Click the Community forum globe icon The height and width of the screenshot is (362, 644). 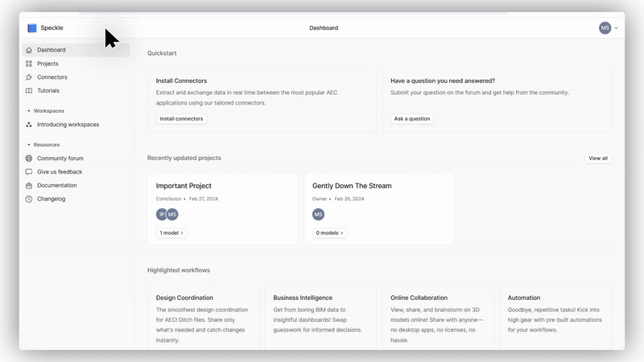[29, 158]
